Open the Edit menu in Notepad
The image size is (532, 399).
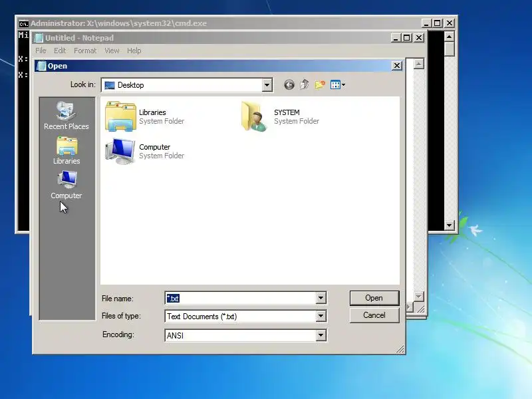[60, 51]
